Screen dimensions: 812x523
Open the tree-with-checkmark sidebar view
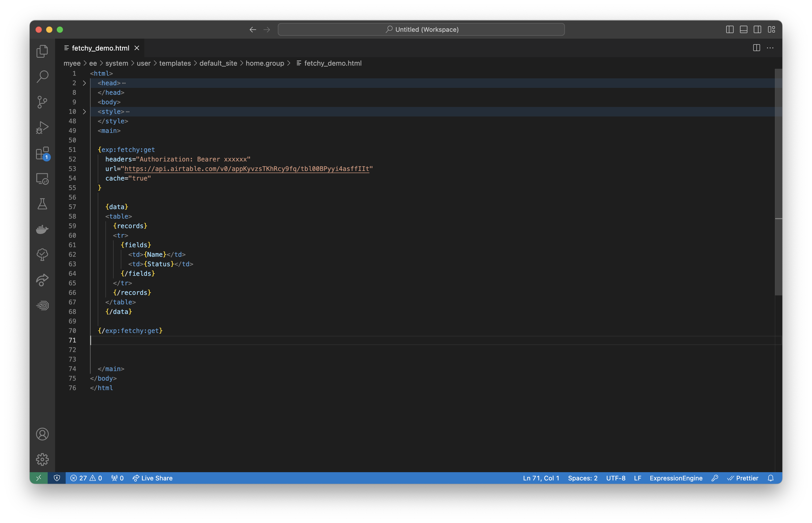(42, 255)
